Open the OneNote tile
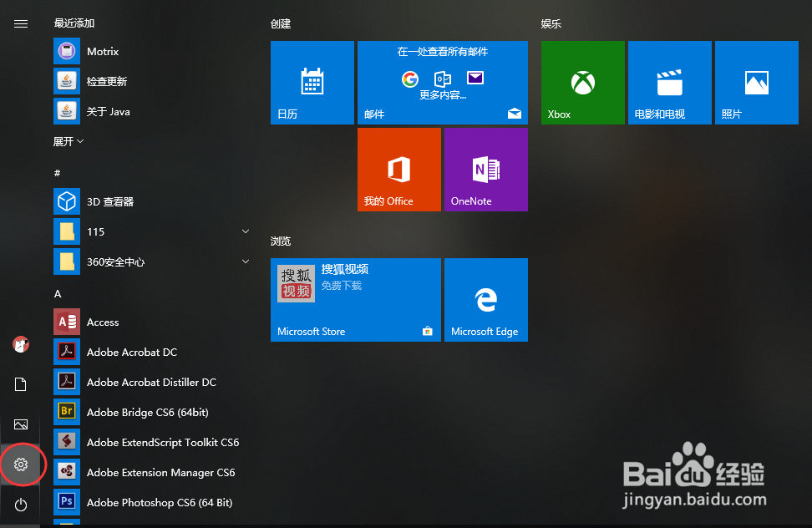 click(486, 170)
